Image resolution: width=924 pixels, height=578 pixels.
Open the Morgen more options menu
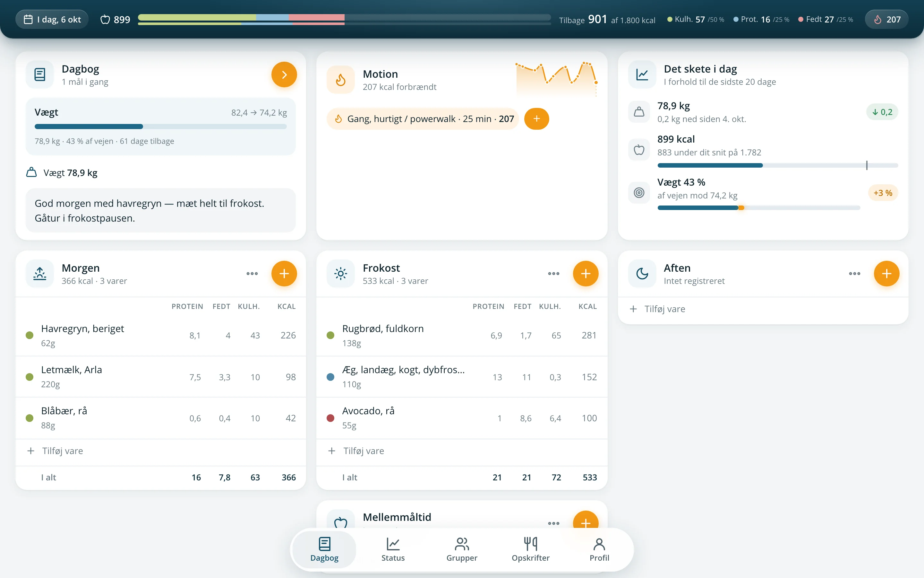point(252,274)
